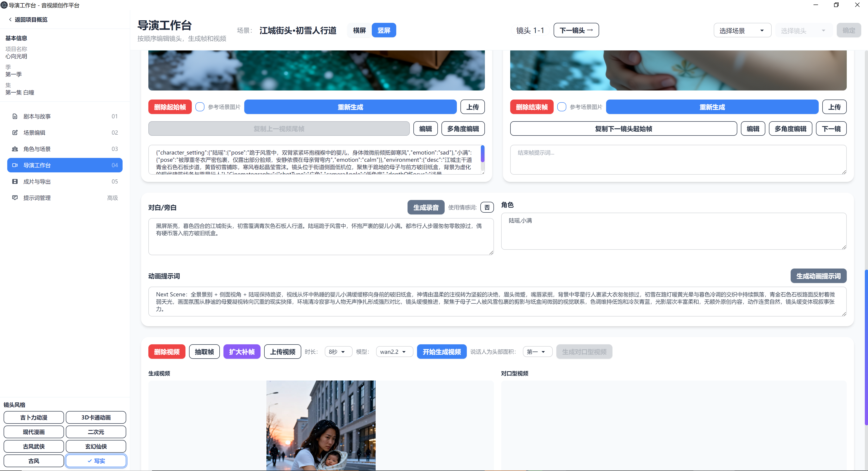This screenshot has width=868, height=471.
Task: Open 场景编辑 in the sidebar
Action: [65, 133]
